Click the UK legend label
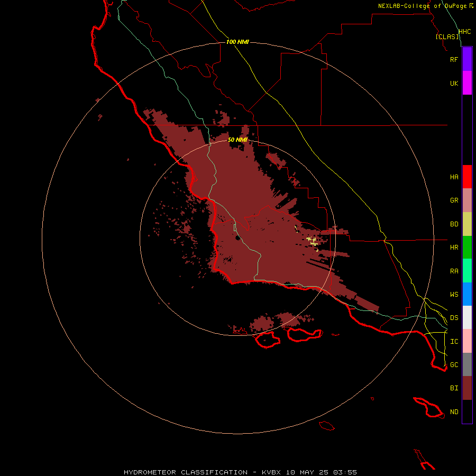The width and height of the screenshot is (476, 476). click(454, 83)
